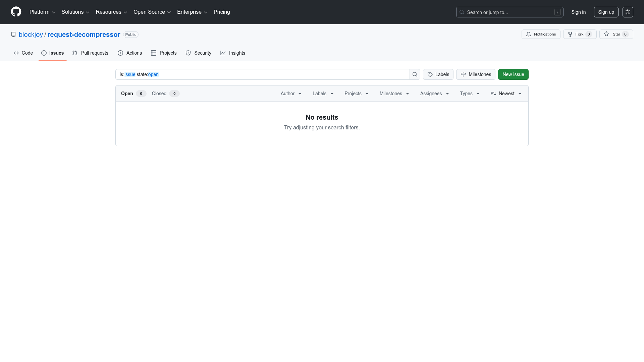Click the 'Try adjusting your search filters' text
Viewport: 644px width, 362px height.
tap(322, 127)
